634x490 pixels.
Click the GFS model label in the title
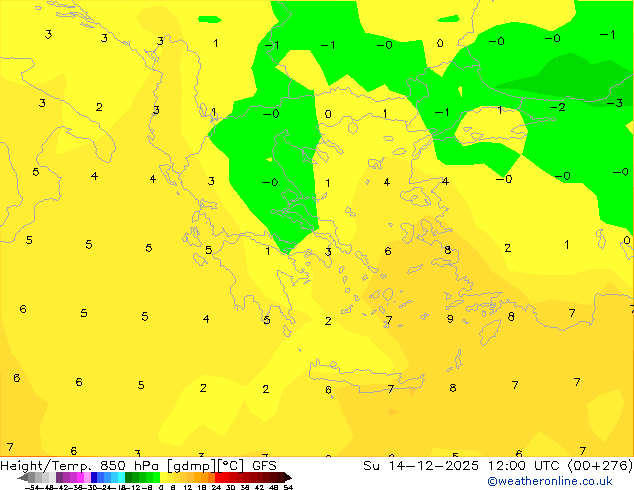pyautogui.click(x=264, y=465)
